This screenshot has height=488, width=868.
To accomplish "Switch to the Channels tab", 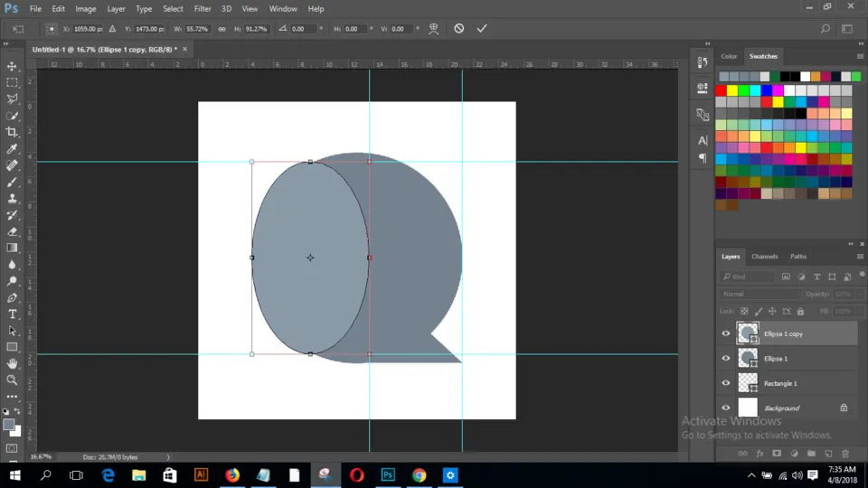I will tap(765, 257).
